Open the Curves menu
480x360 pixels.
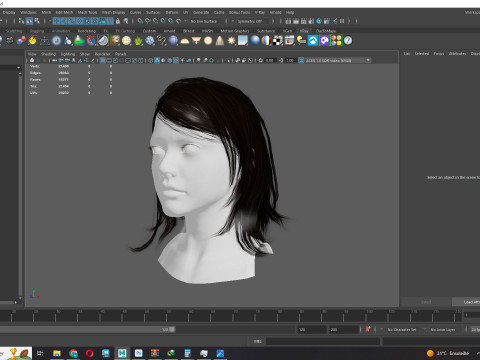135,12
